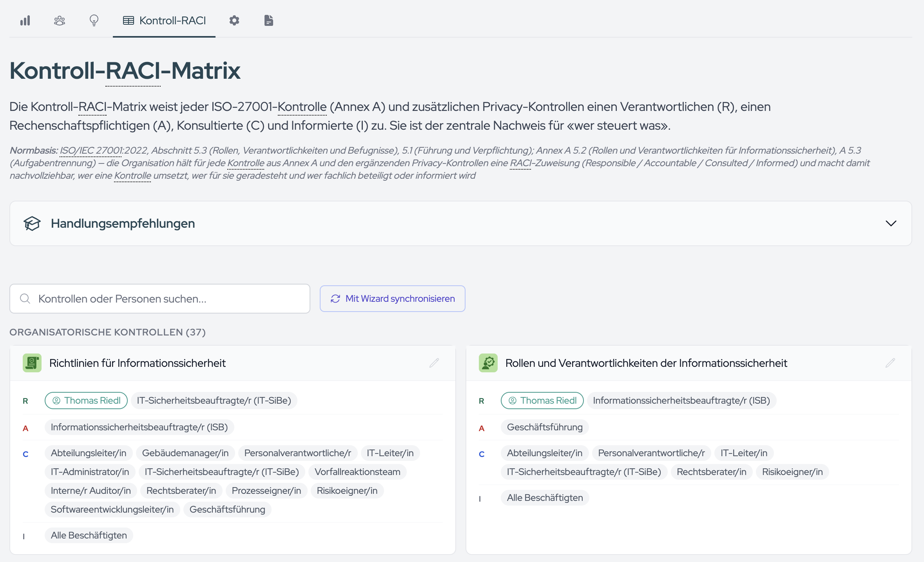Open the document file tab
Image resolution: width=924 pixels, height=562 pixels.
point(269,20)
